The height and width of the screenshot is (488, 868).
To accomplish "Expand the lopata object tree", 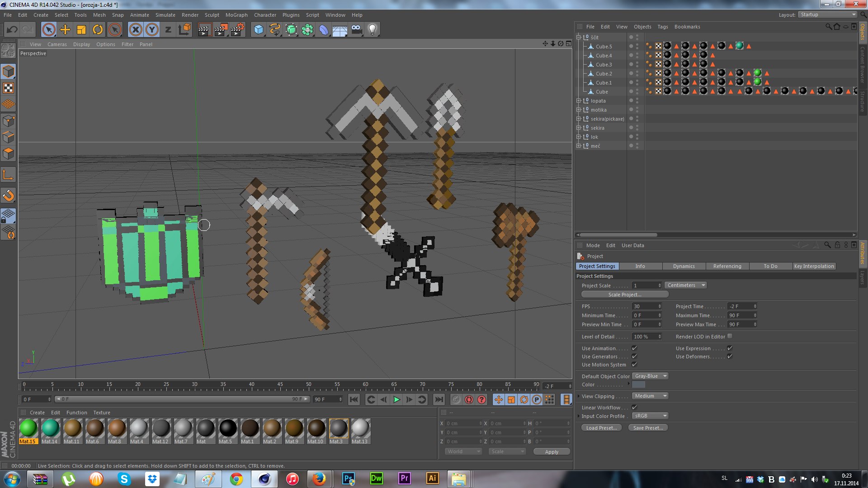I will 578,100.
